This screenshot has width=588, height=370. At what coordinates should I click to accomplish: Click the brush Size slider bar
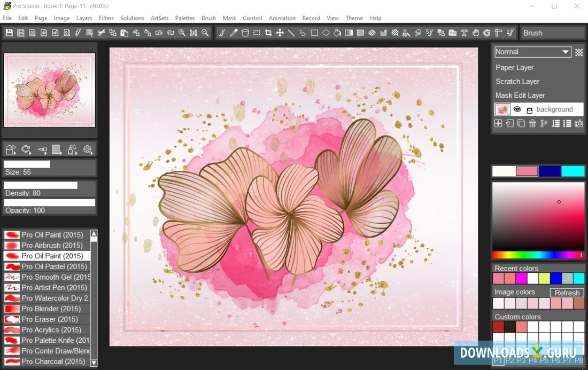pyautogui.click(x=50, y=164)
